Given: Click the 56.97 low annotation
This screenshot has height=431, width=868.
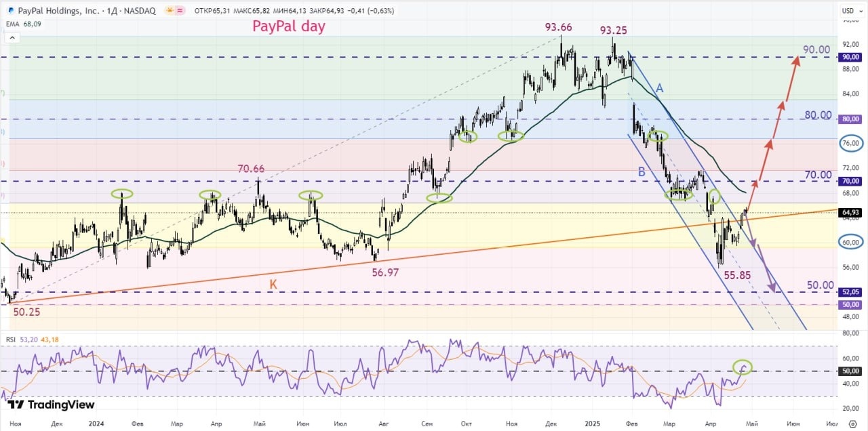Looking at the screenshot, I should pos(385,272).
